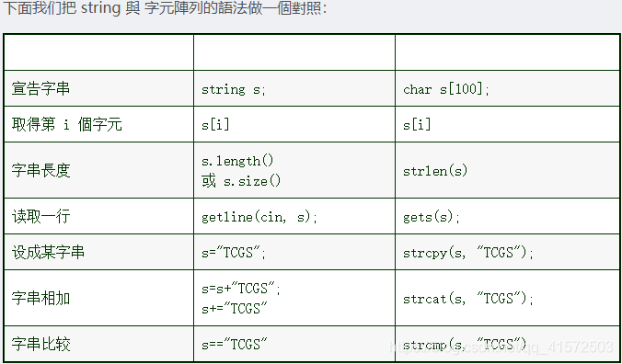Click the 's.length()' text
622x364 pixels.
(x=237, y=161)
